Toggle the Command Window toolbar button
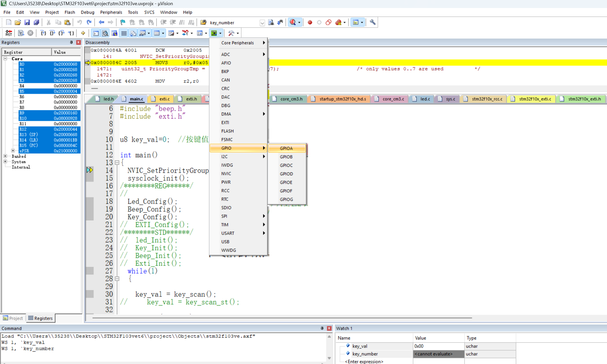The height and width of the screenshot is (364, 607). pos(96,33)
